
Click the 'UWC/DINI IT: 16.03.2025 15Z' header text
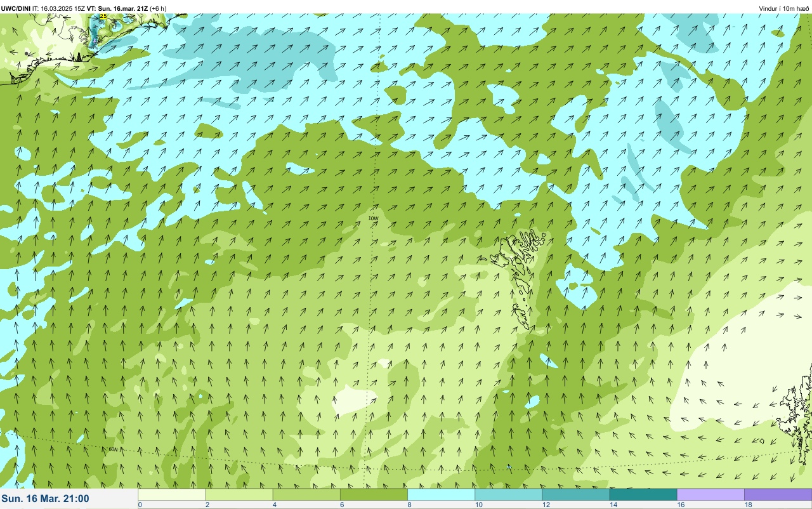click(43, 8)
